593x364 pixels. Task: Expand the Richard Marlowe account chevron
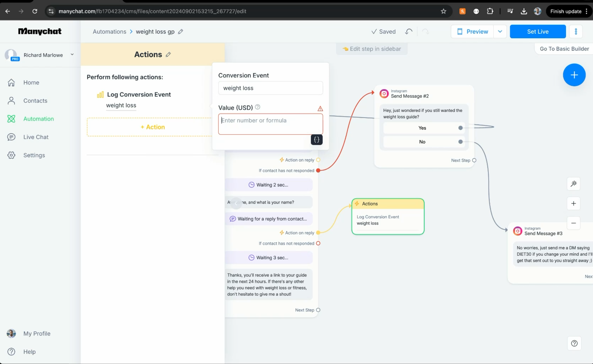coord(72,55)
